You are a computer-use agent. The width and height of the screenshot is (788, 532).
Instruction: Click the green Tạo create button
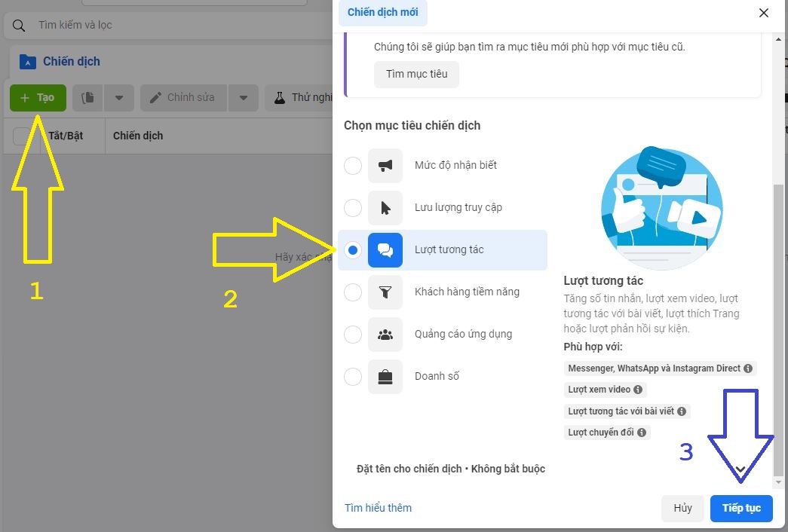coord(38,97)
